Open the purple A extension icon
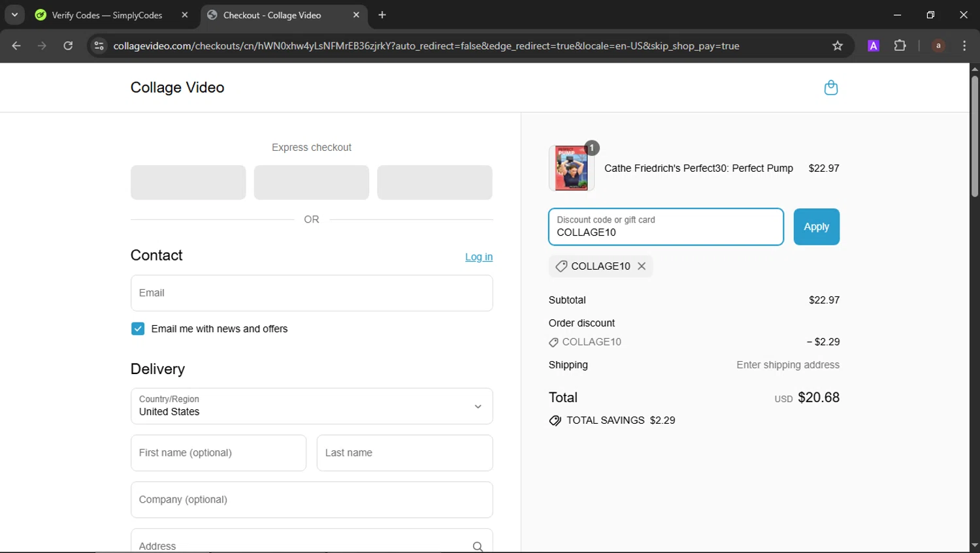This screenshot has height=553, width=980. (x=873, y=46)
